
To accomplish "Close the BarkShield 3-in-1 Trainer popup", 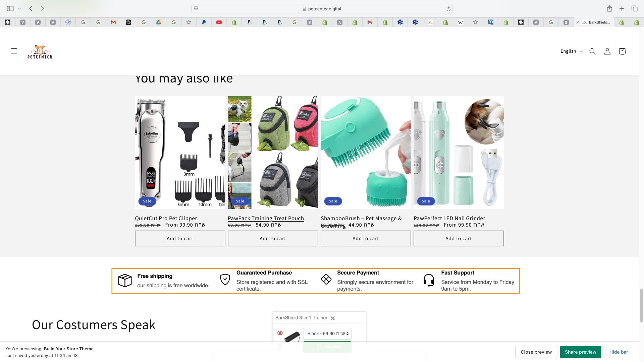I will point(332,318).
